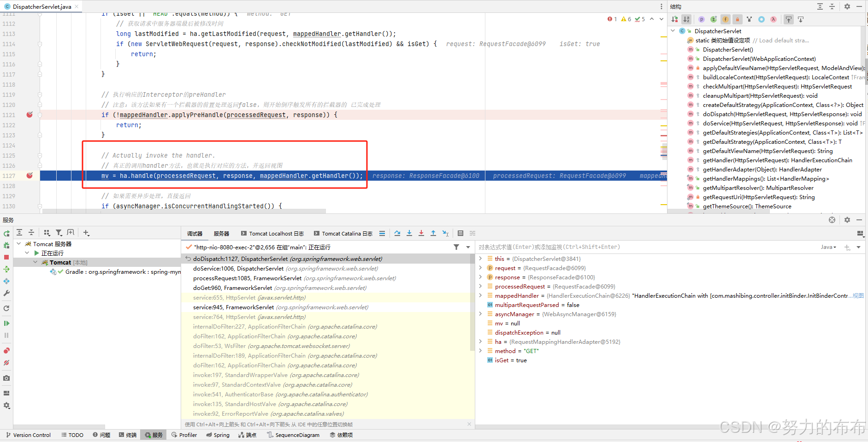Open 终端 terminal tool window
Screen dimensions: 868x442
[128, 435]
